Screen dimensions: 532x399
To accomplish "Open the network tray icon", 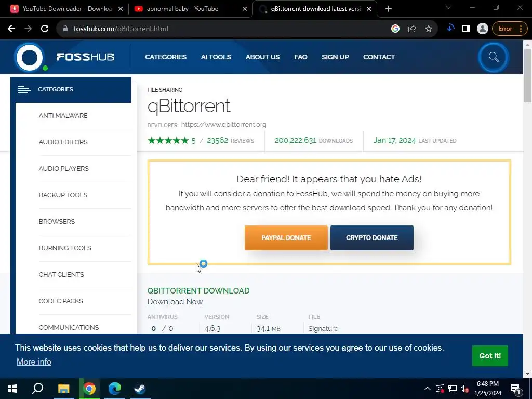I will (x=453, y=389).
